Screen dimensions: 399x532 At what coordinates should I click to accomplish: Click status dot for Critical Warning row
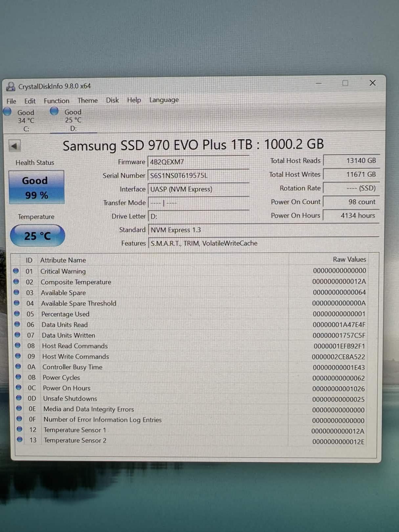[x=16, y=271]
